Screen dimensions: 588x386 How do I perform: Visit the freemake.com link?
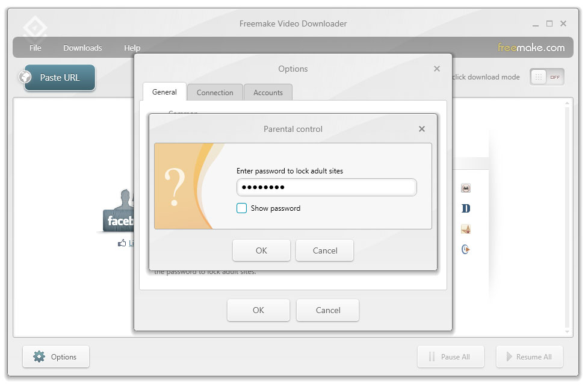(x=531, y=48)
